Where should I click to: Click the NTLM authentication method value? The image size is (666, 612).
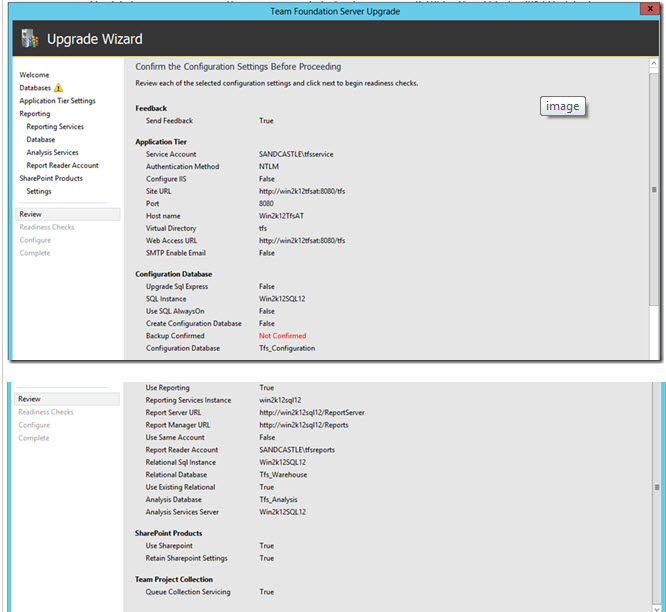269,167
